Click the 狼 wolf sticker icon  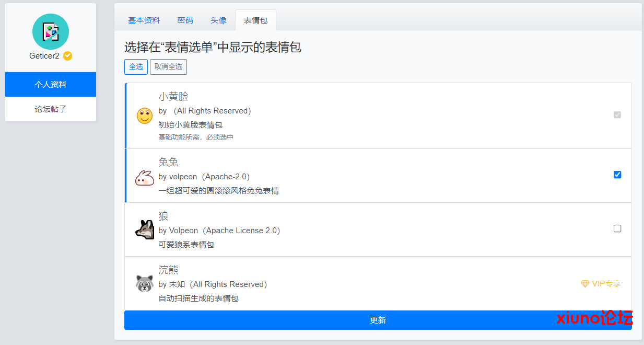(145, 229)
